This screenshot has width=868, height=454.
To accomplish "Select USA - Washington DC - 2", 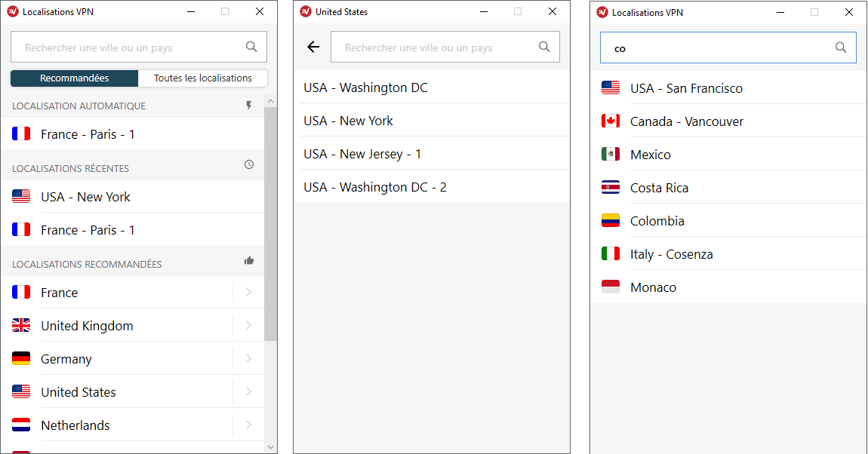I will tap(432, 187).
